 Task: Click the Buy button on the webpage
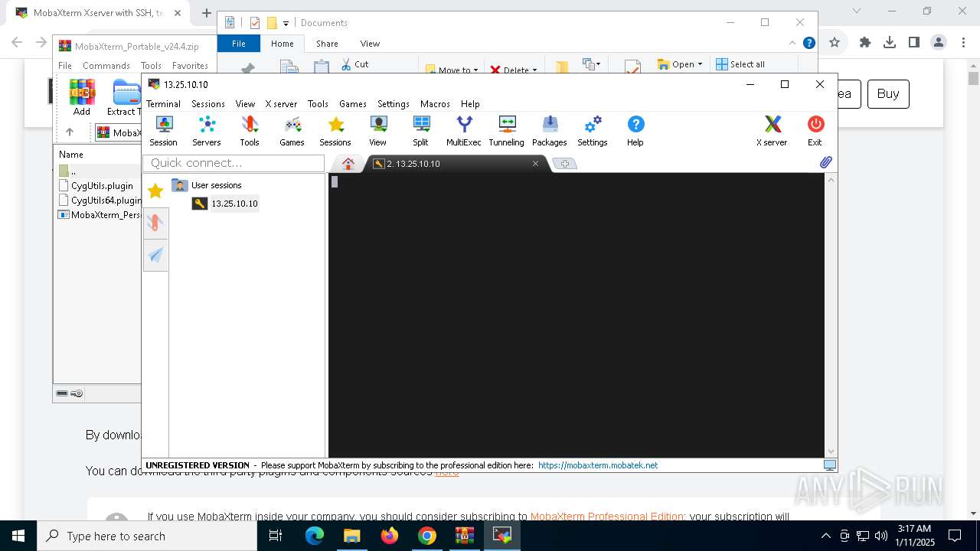pos(888,93)
